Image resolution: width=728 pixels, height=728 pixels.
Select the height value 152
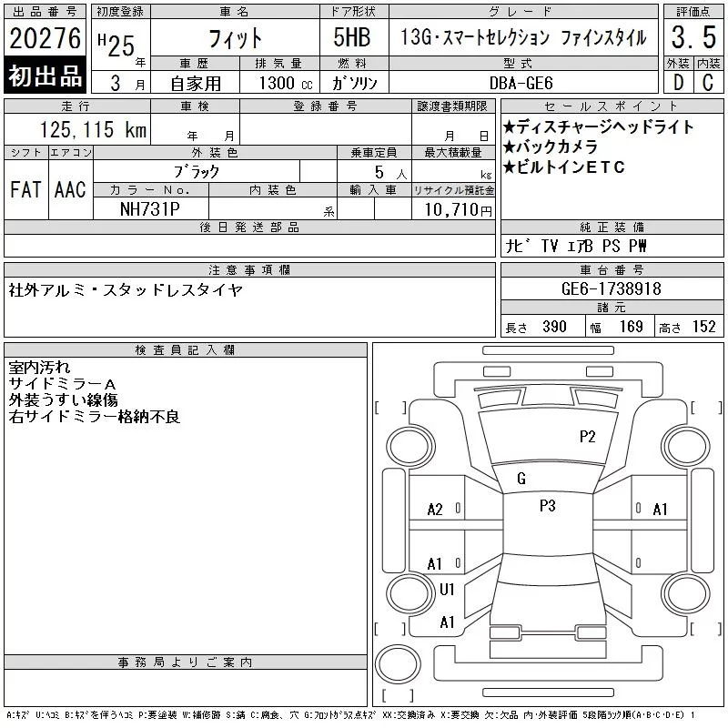click(703, 327)
